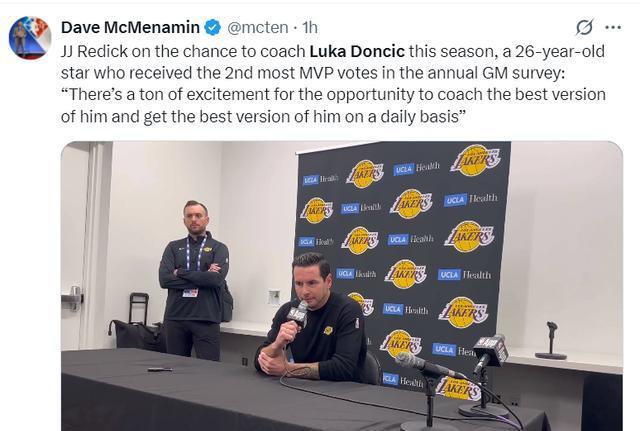Click the door handle at the left edge
Image resolution: width=640 pixels, height=431 pixels.
[x=73, y=298]
